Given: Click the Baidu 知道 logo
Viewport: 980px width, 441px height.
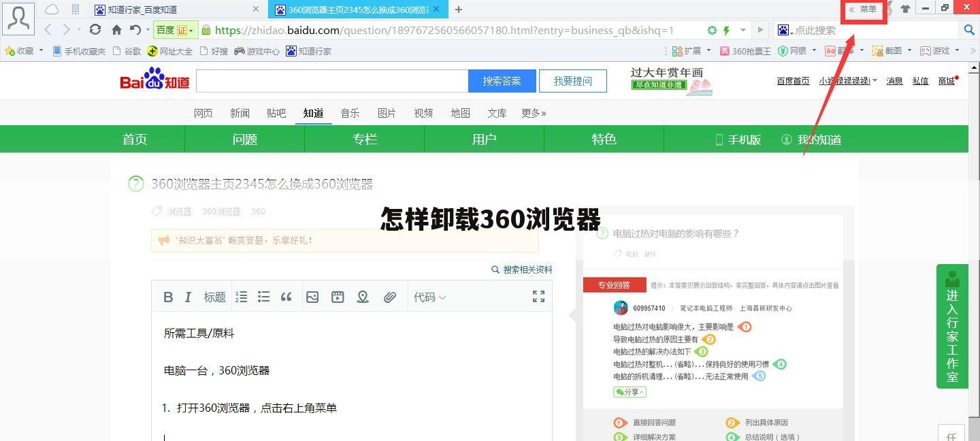Looking at the screenshot, I should (155, 79).
